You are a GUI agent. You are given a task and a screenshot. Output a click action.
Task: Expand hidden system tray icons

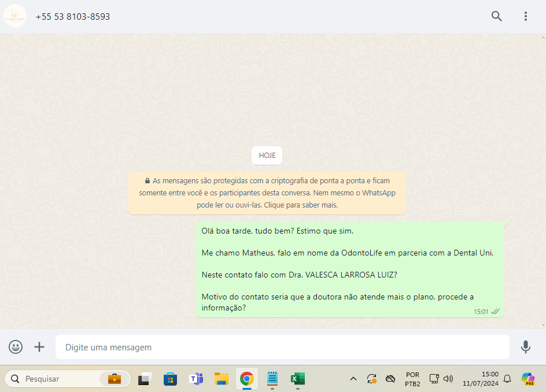pos(353,379)
